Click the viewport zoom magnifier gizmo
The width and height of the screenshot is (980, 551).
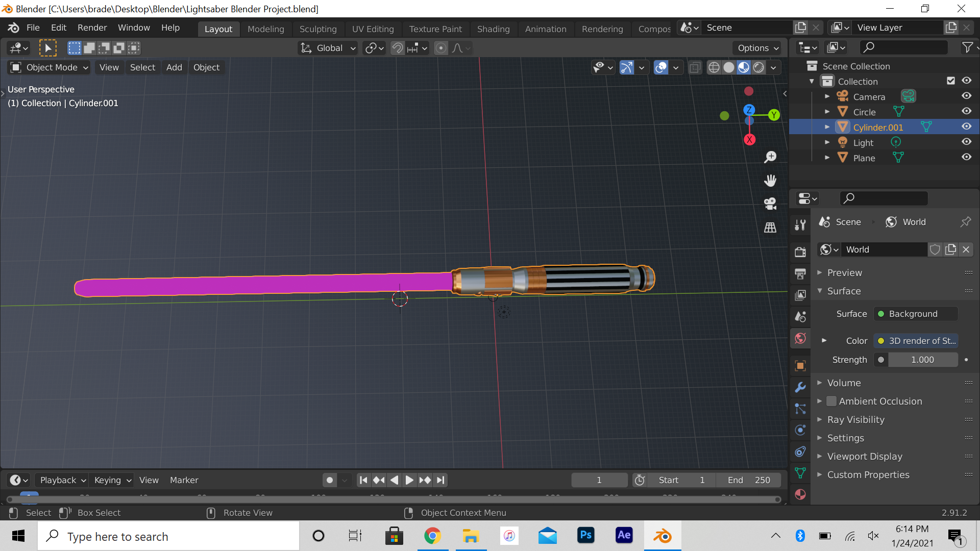(x=770, y=157)
